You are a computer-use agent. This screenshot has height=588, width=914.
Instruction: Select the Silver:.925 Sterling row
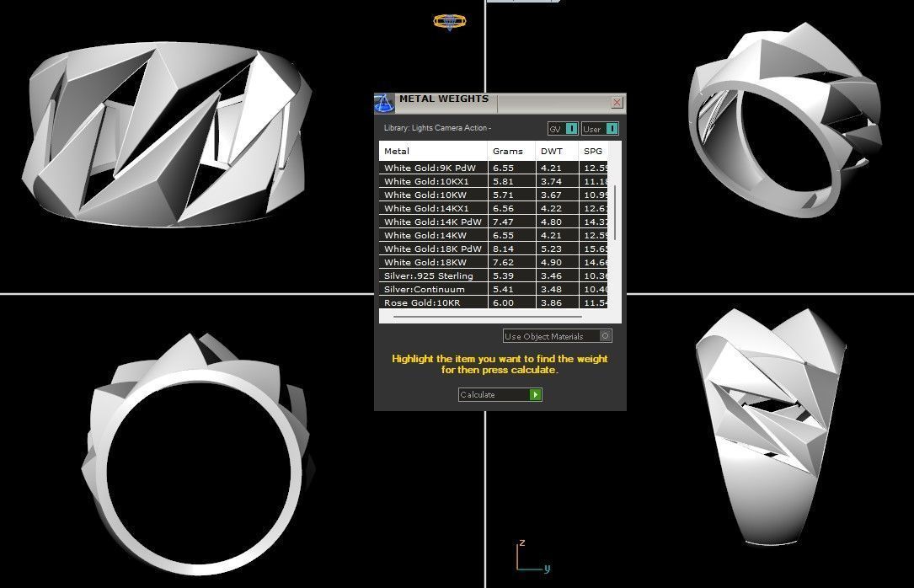493,275
